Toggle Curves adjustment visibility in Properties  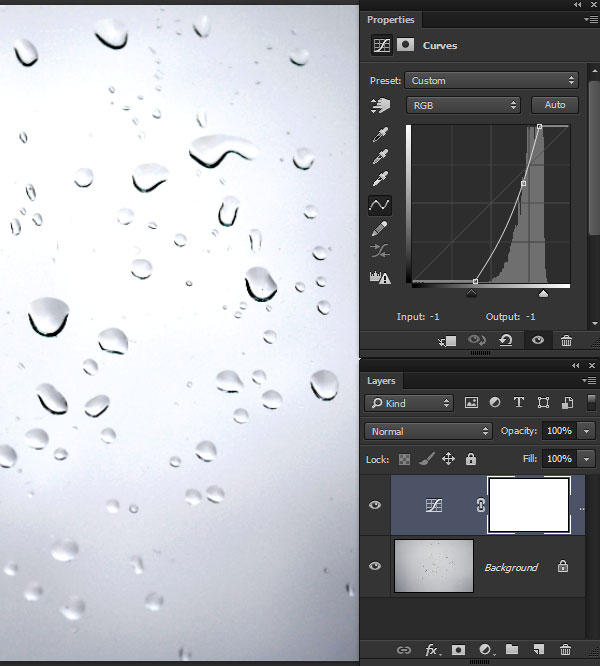[538, 340]
